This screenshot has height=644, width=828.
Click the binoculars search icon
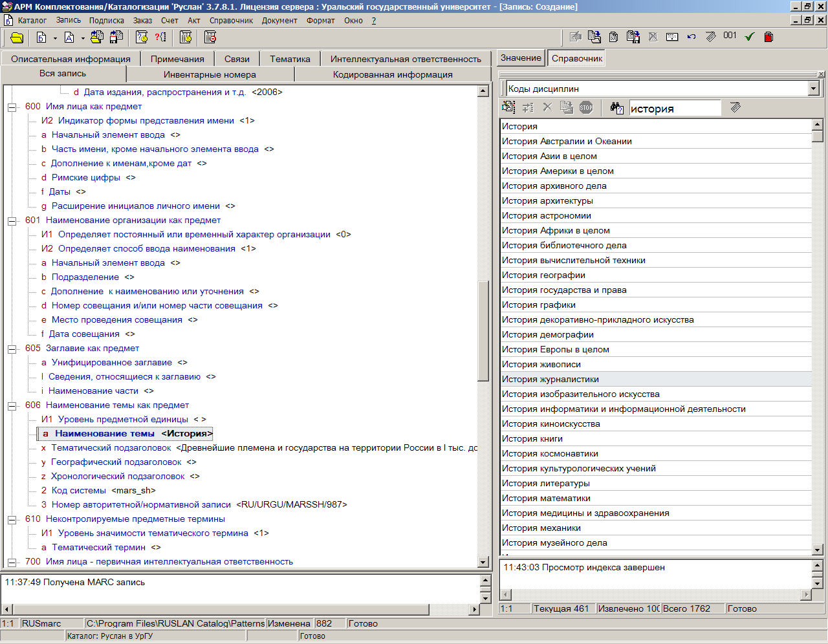click(x=616, y=107)
